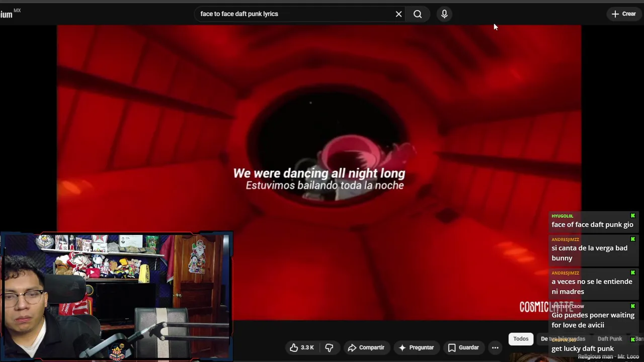Screen dimensions: 644x362
Task: Click the 'Religious man - Mr. Loco' video title
Action: pyautogui.click(x=608, y=356)
